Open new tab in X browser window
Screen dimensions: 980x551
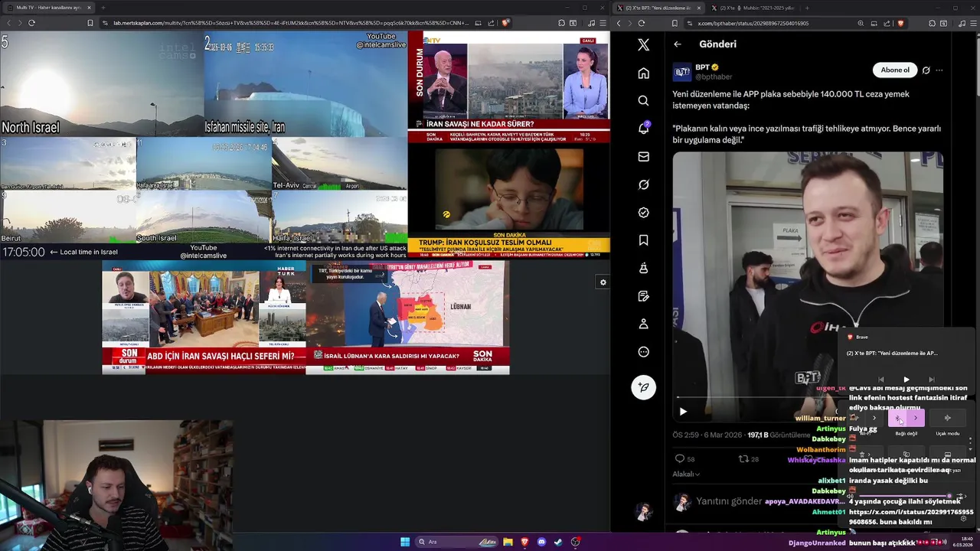pos(806,8)
